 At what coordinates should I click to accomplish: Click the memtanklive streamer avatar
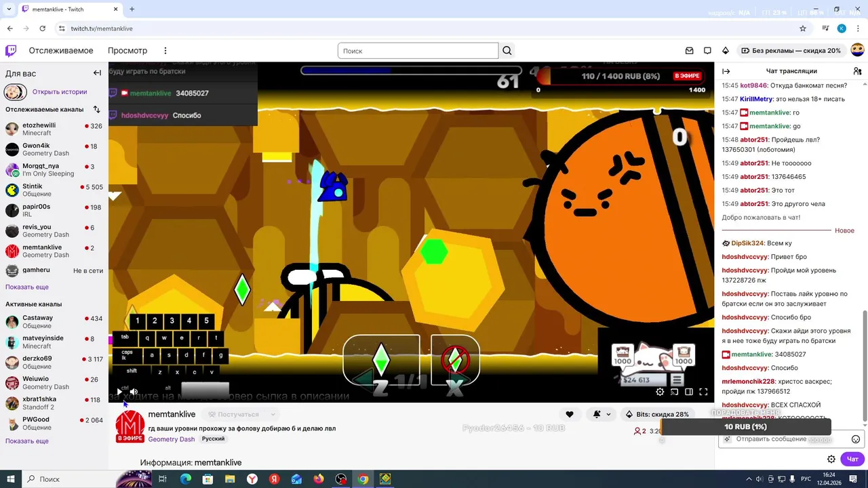[x=130, y=425]
